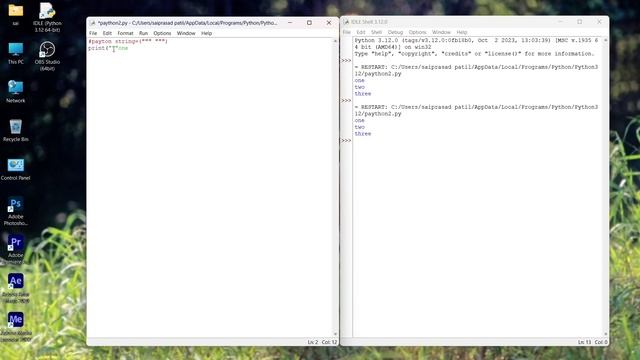Open Run menu in the editor
Viewport: 640px width, 360px height.
click(x=143, y=33)
